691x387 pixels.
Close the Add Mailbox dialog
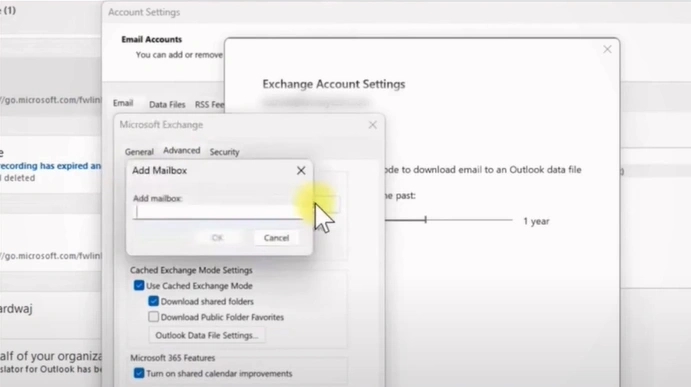(x=301, y=171)
